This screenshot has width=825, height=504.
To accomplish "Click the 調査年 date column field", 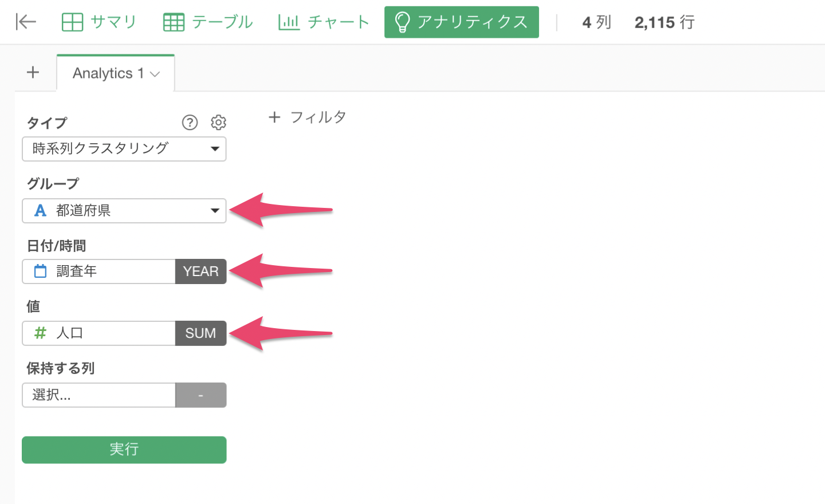I will click(x=99, y=271).
